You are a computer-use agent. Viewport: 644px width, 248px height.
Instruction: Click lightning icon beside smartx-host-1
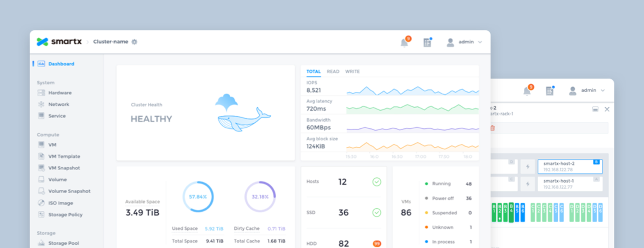[528, 184]
